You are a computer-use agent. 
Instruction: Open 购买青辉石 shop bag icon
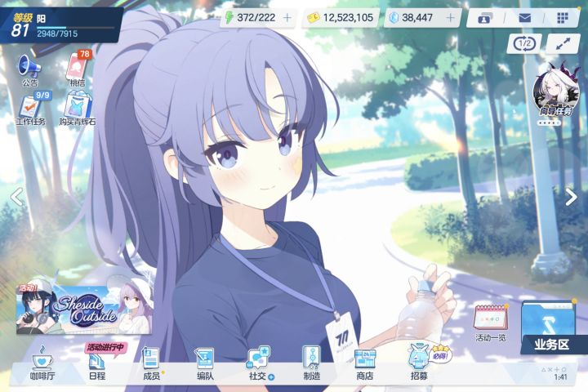click(x=78, y=109)
